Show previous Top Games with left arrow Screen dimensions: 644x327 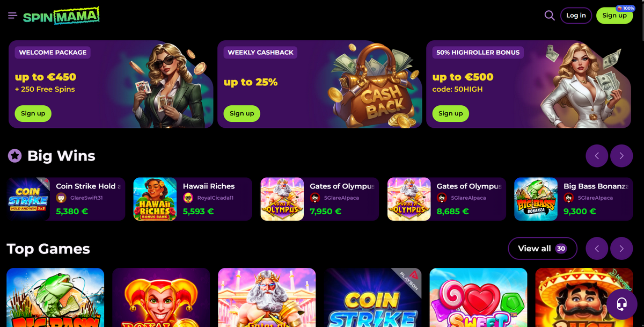597,249
